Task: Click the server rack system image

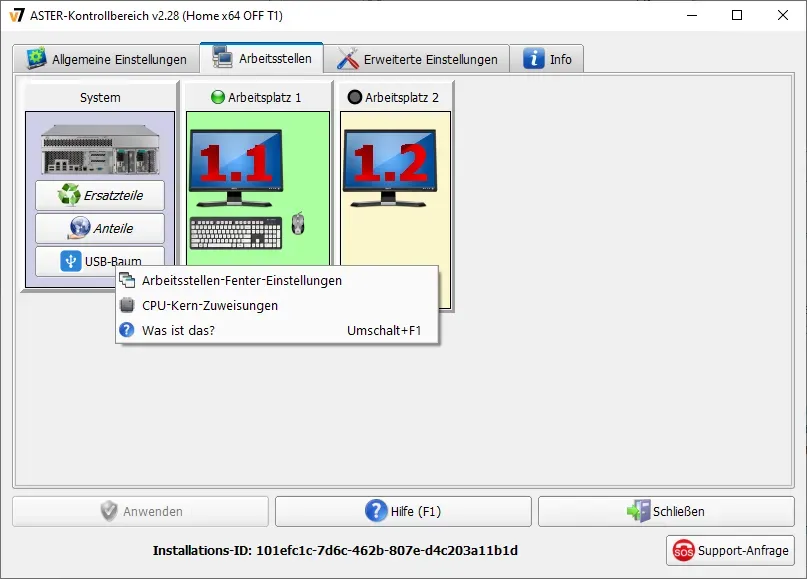Action: [x=99, y=150]
